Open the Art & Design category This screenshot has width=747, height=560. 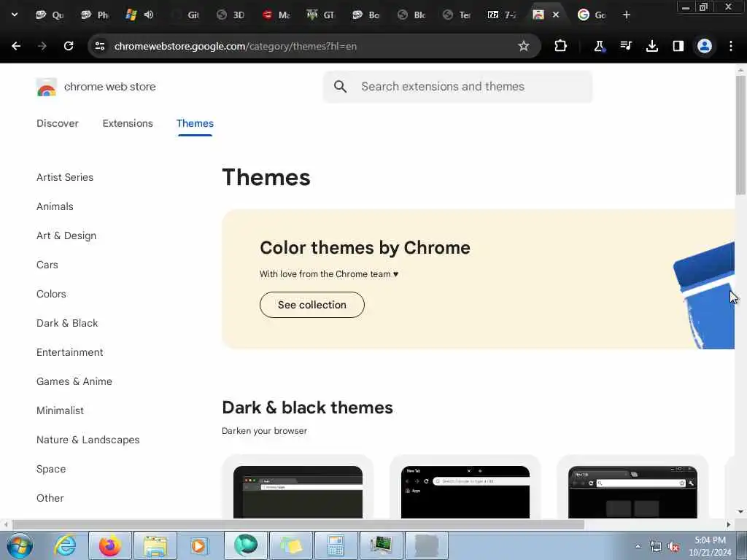(x=66, y=236)
